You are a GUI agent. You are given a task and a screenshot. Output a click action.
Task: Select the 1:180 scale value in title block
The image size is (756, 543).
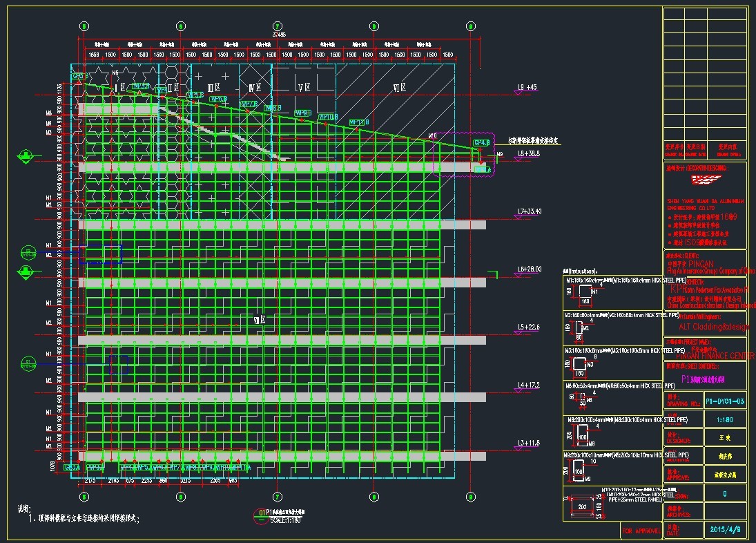(725, 419)
